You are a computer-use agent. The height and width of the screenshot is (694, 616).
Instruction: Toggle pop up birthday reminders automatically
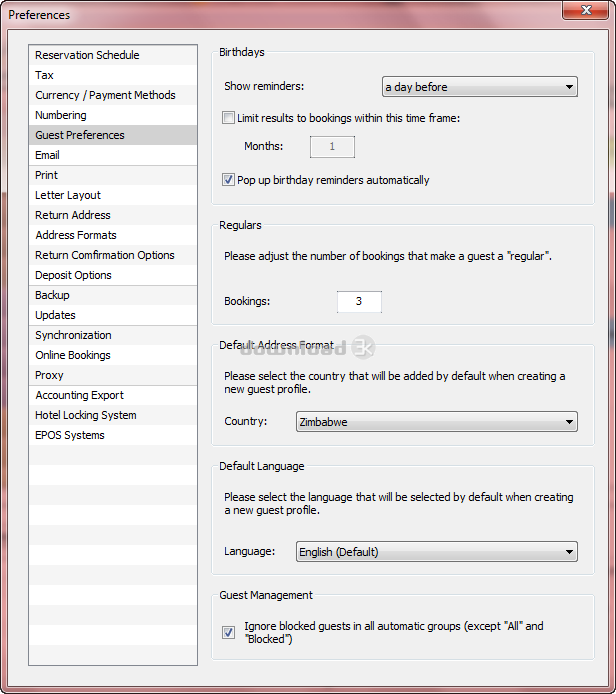tap(229, 181)
